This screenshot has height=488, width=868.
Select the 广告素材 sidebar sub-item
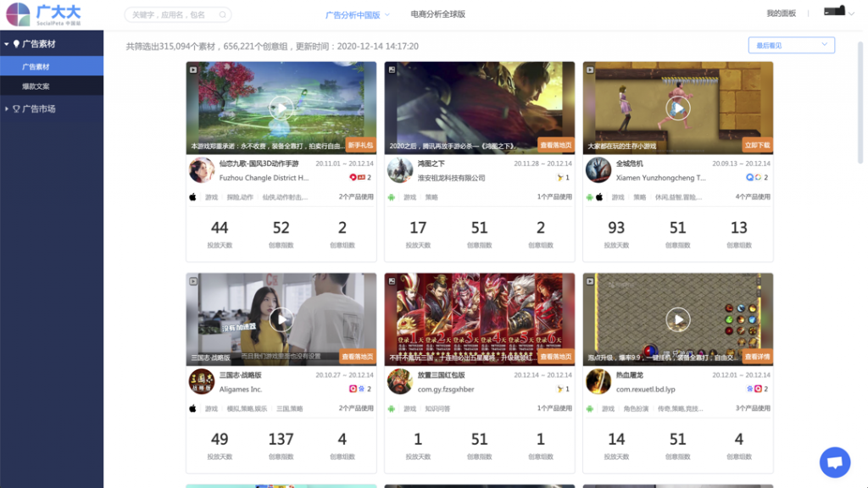(x=52, y=66)
